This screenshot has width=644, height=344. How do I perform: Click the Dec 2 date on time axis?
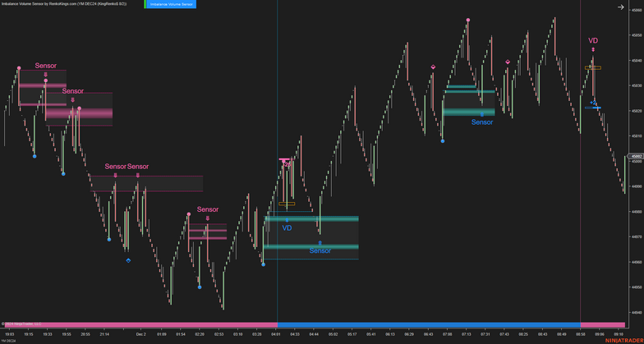click(140, 334)
